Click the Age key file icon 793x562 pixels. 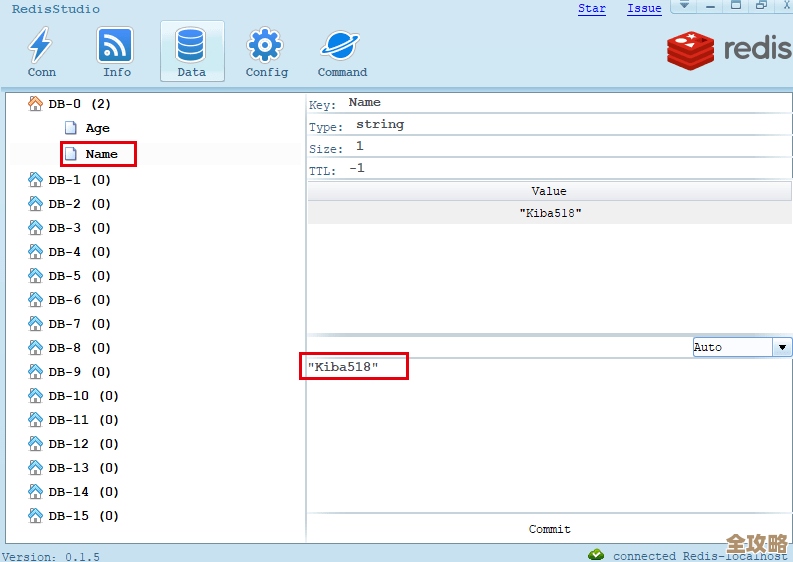[x=71, y=128]
